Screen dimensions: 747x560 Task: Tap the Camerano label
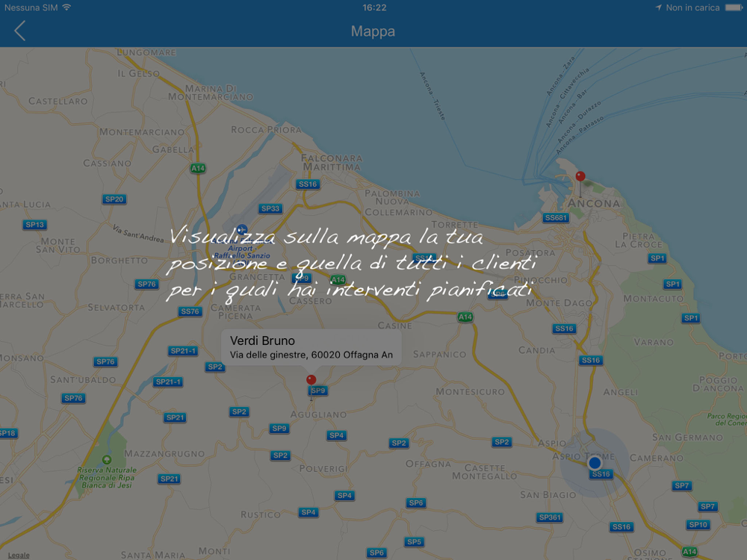(657, 458)
